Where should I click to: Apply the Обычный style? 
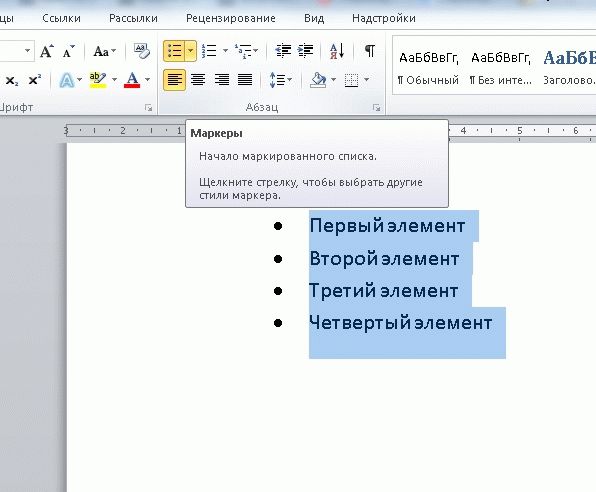pyautogui.click(x=428, y=68)
